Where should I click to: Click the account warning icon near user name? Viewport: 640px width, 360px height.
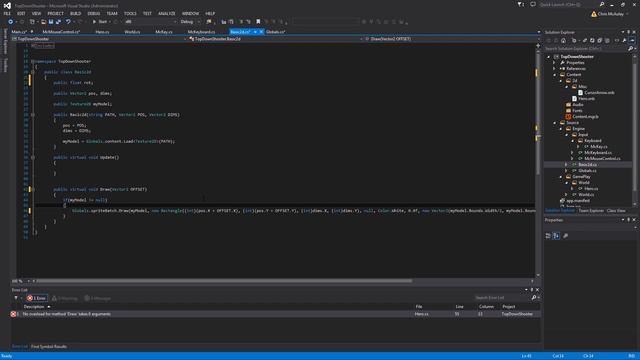click(x=593, y=14)
